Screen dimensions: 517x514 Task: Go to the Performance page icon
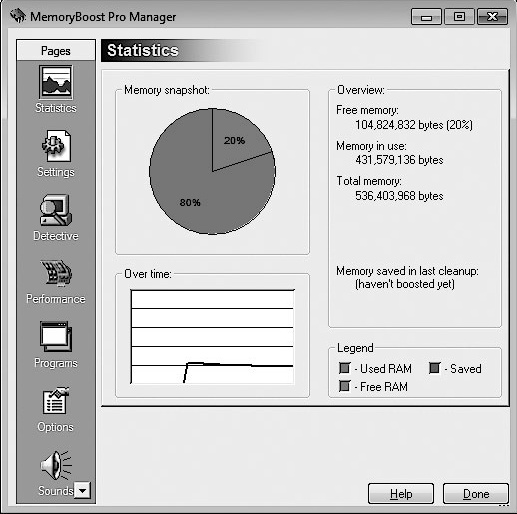(56, 273)
